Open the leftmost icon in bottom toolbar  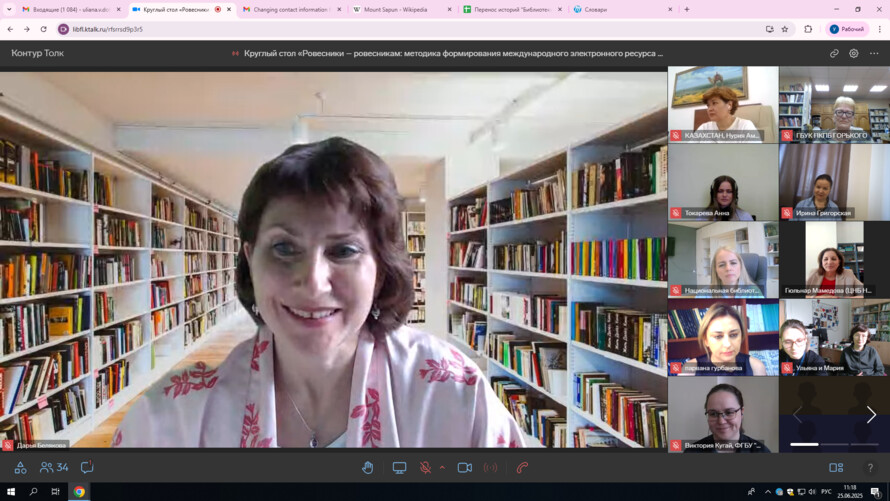(x=20, y=467)
